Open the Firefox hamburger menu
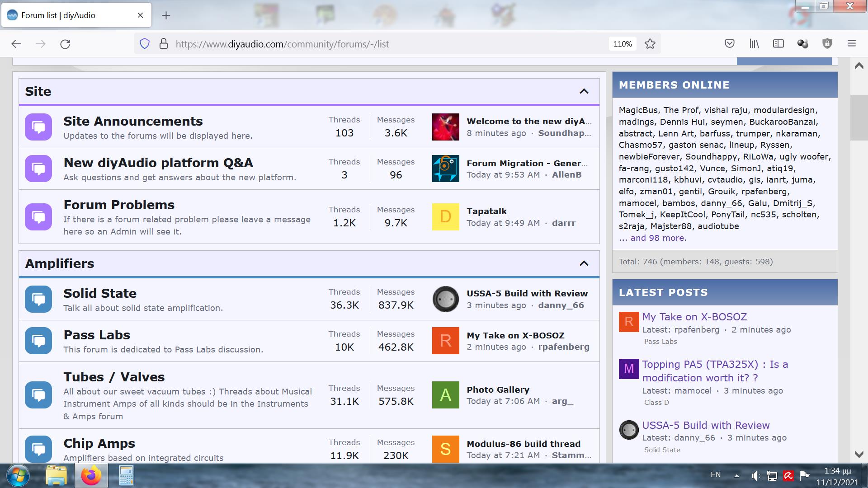 pyautogui.click(x=852, y=44)
